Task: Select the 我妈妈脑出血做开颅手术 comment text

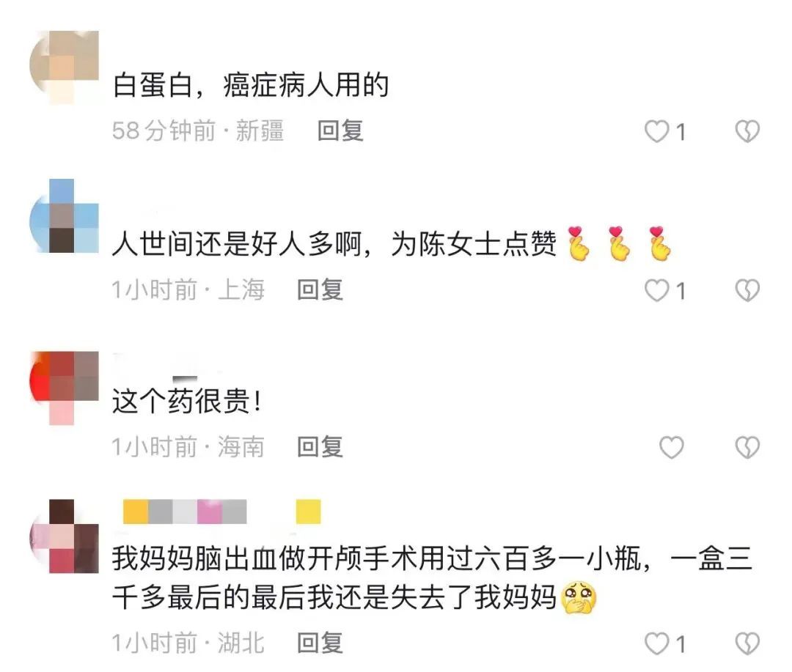Action: point(433,578)
